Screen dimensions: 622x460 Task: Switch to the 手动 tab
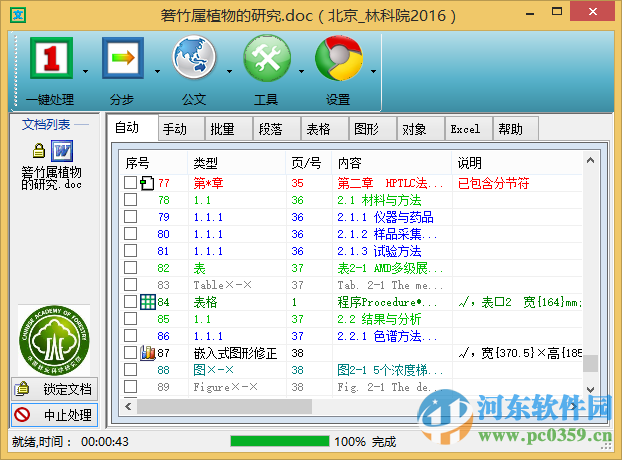[x=181, y=129]
